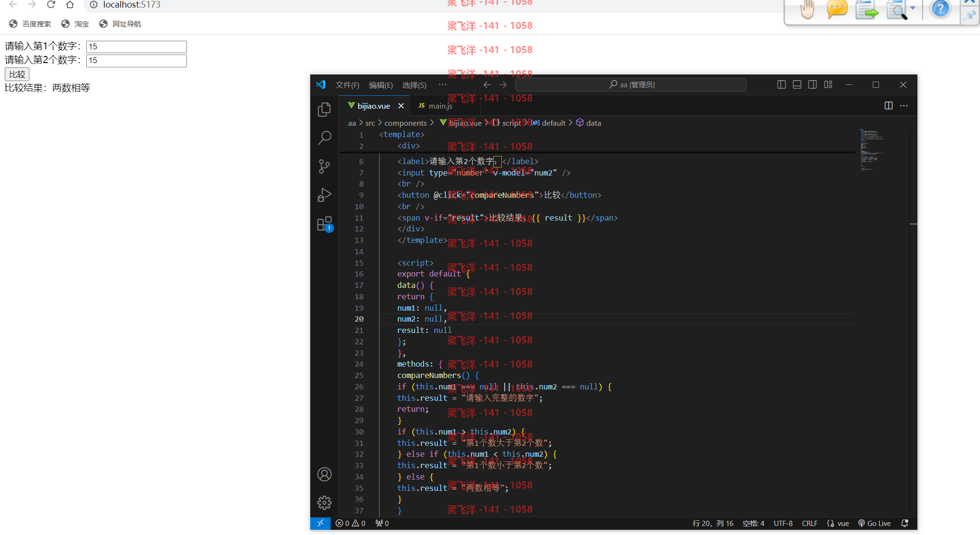The width and height of the screenshot is (980, 535).
Task: Change file encoding UTF-8
Action: pos(783,523)
